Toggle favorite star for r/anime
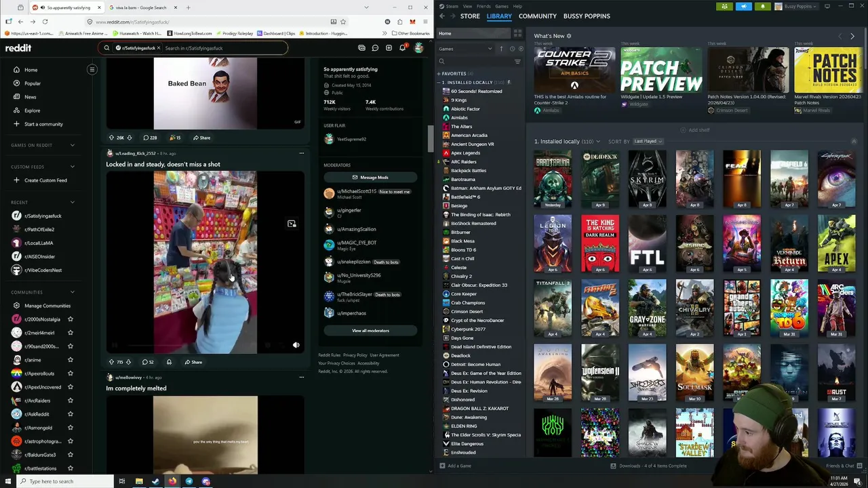Image resolution: width=868 pixels, height=488 pixels. (x=70, y=360)
